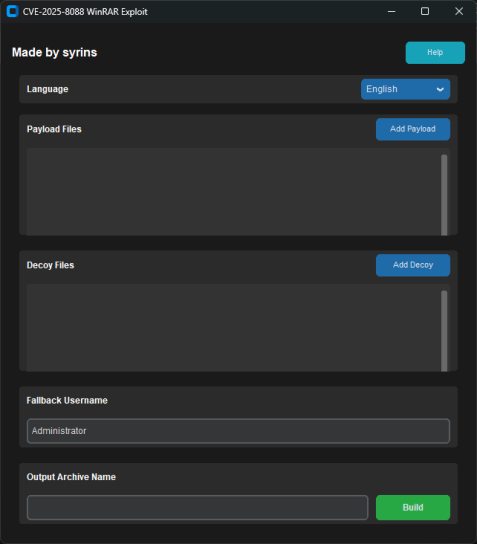Click the Payload Files list scrollbar
The height and width of the screenshot is (544, 477).
(x=444, y=195)
